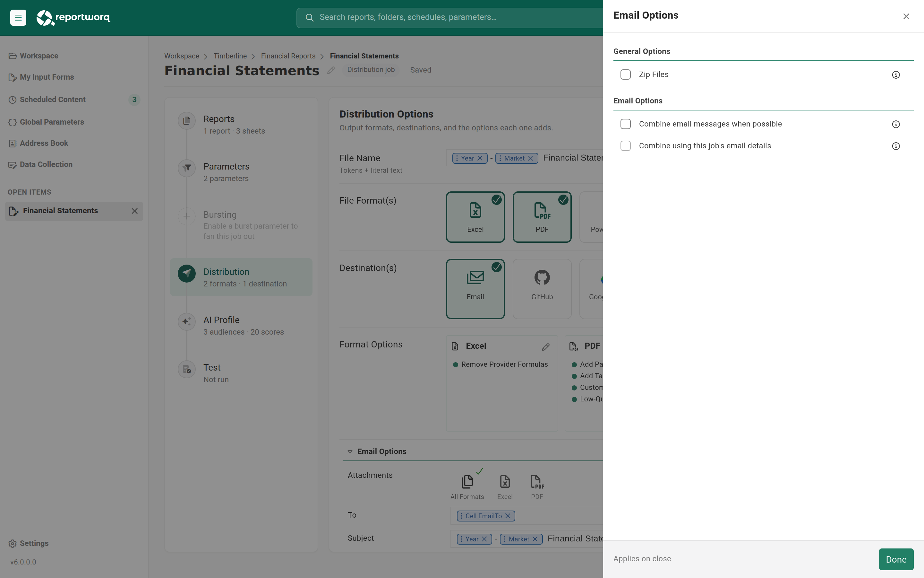Remove the Market token from File Name

point(530,158)
